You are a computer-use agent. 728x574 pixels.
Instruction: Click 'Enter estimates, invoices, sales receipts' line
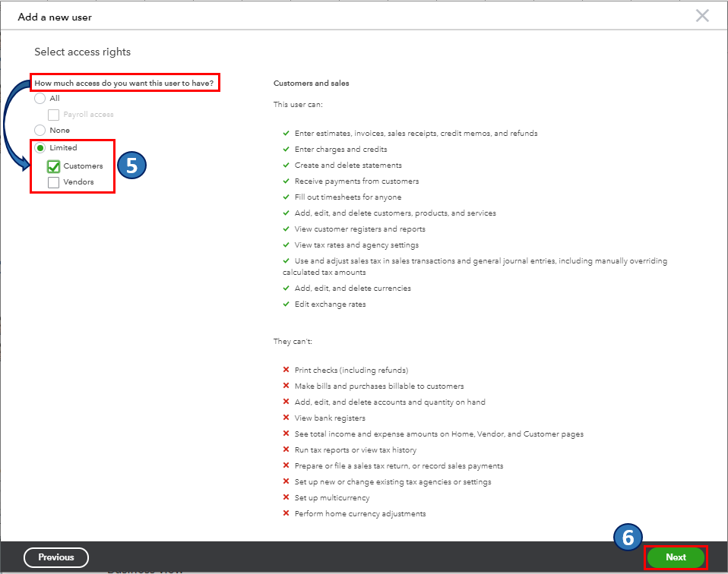tap(416, 133)
